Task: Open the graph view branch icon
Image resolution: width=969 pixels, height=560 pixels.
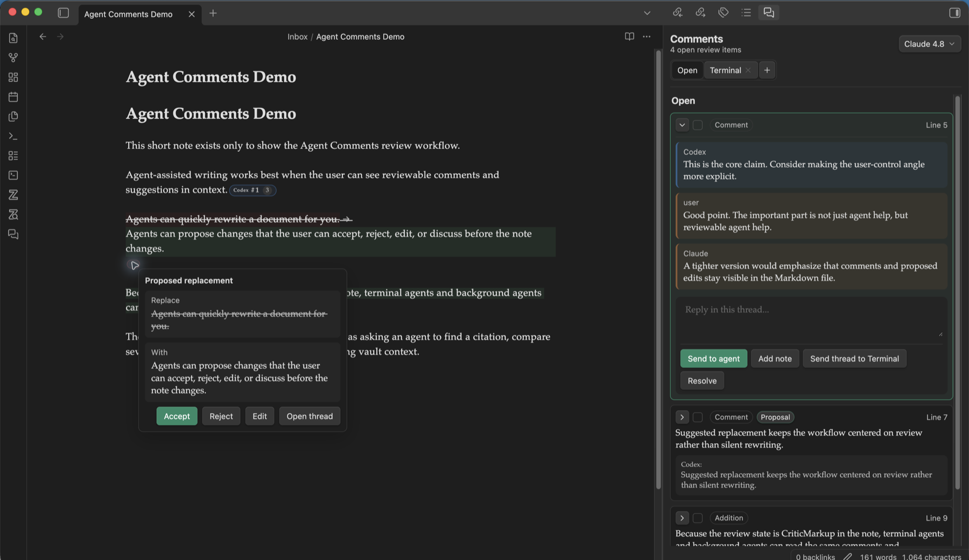Action: 13,58
